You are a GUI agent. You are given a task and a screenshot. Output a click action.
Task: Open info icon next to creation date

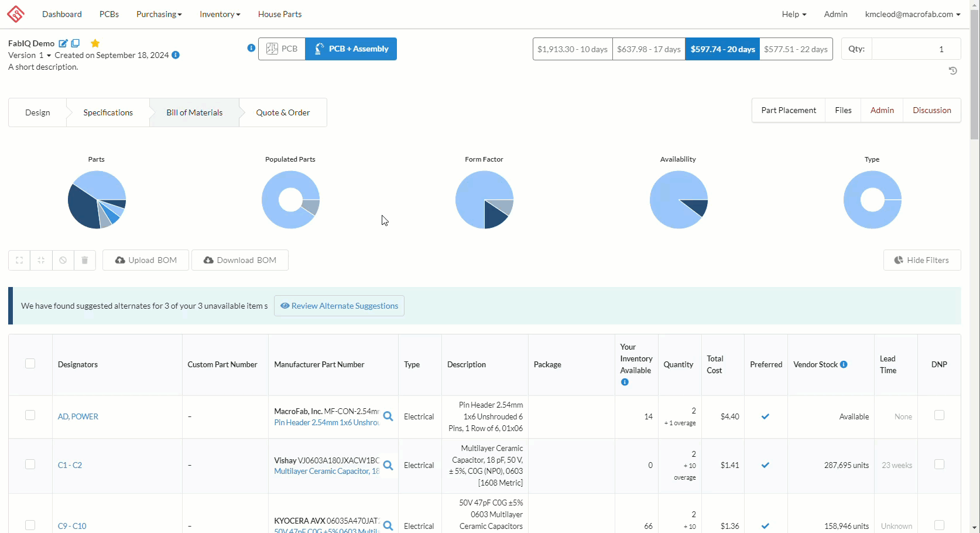(x=176, y=55)
